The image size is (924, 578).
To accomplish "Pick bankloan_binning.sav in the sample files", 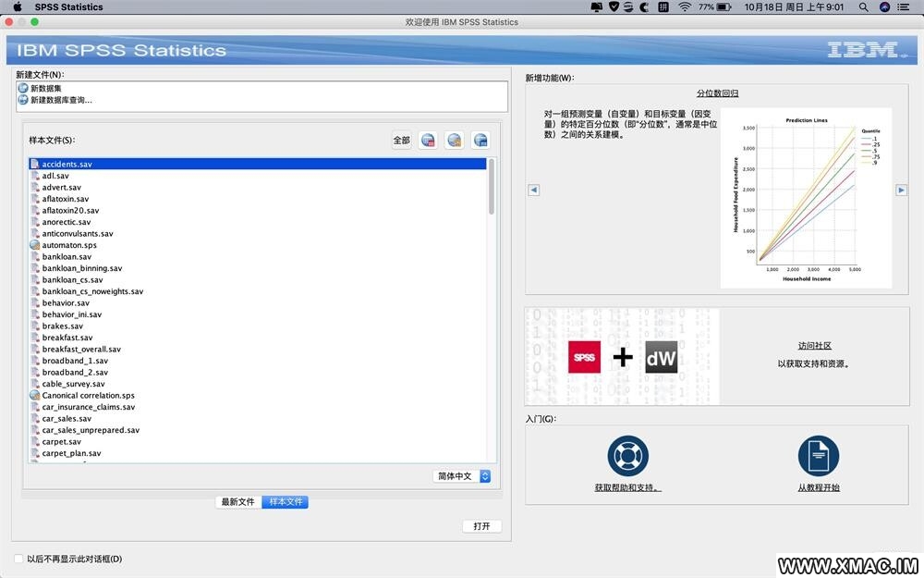I will [258, 268].
